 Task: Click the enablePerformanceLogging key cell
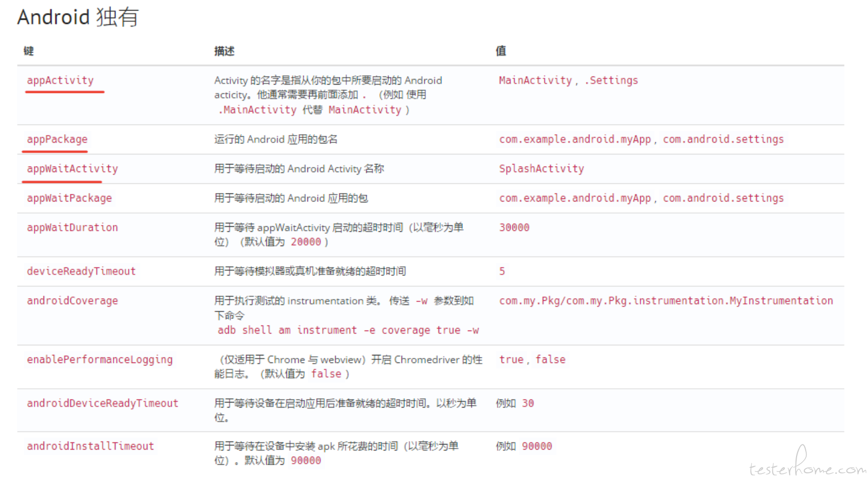tap(100, 359)
